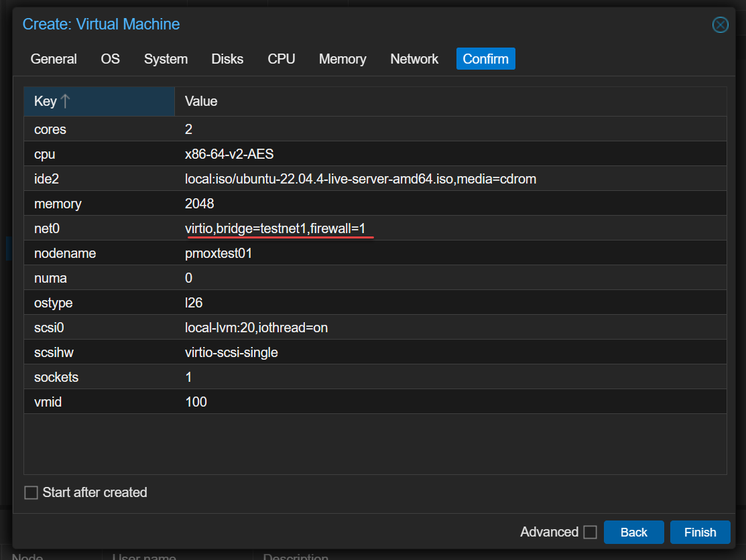The image size is (746, 560).
Task: Toggle the Advanced checkbox
Action: (590, 533)
